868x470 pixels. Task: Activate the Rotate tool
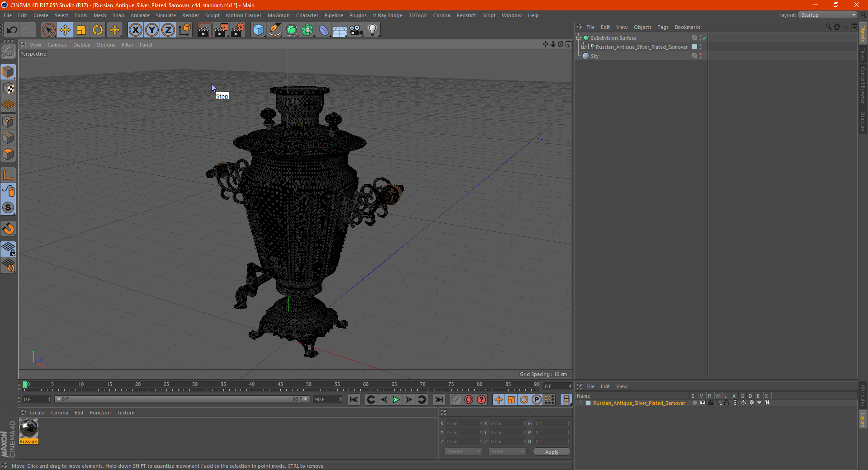click(x=98, y=30)
